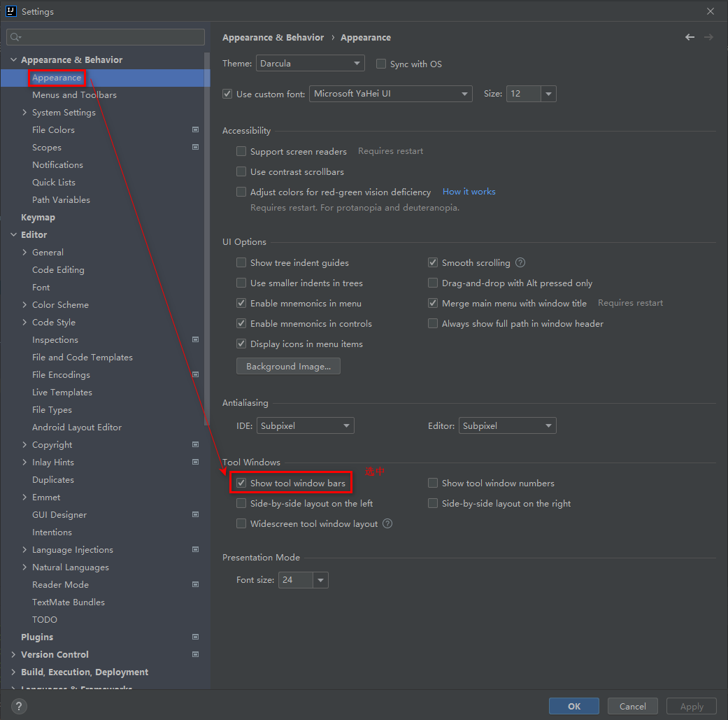Select the Font settings page
This screenshot has width=728, height=720.
coord(41,287)
